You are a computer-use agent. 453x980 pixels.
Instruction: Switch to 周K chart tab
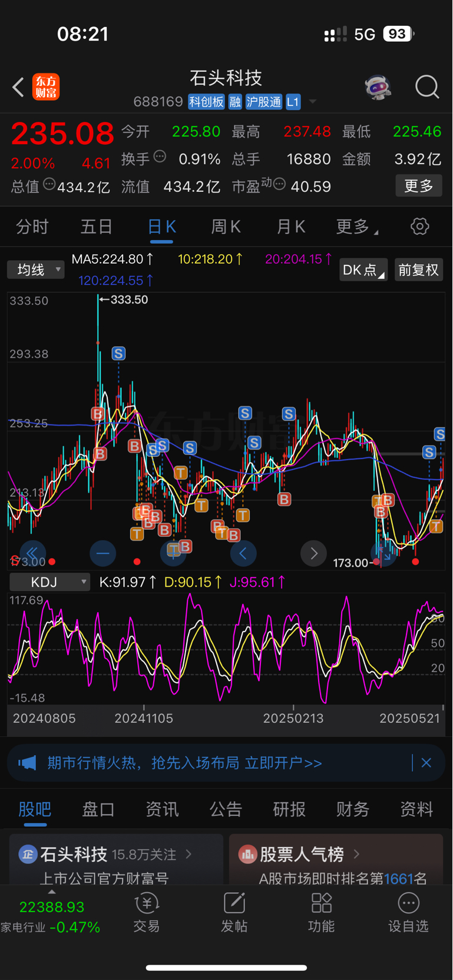226,227
